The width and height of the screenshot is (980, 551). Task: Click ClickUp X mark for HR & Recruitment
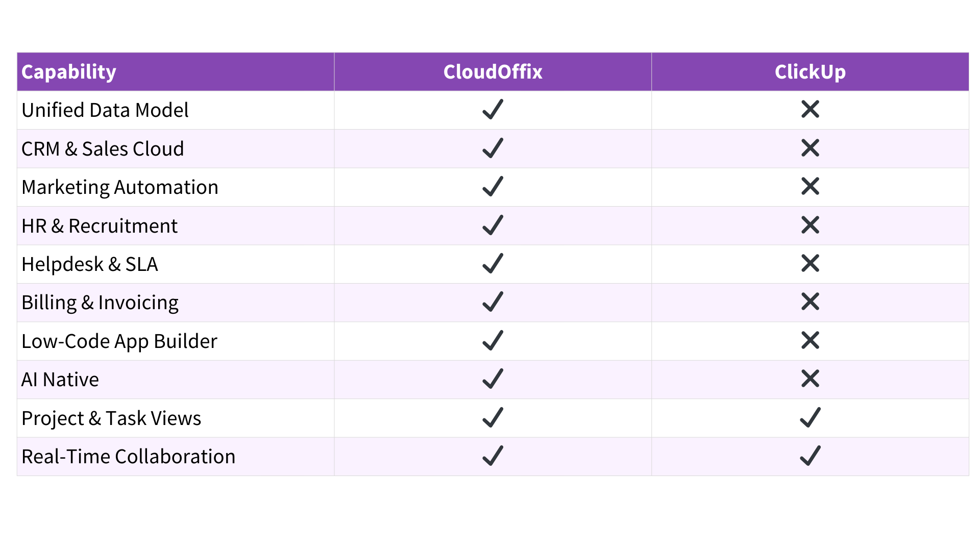810,226
